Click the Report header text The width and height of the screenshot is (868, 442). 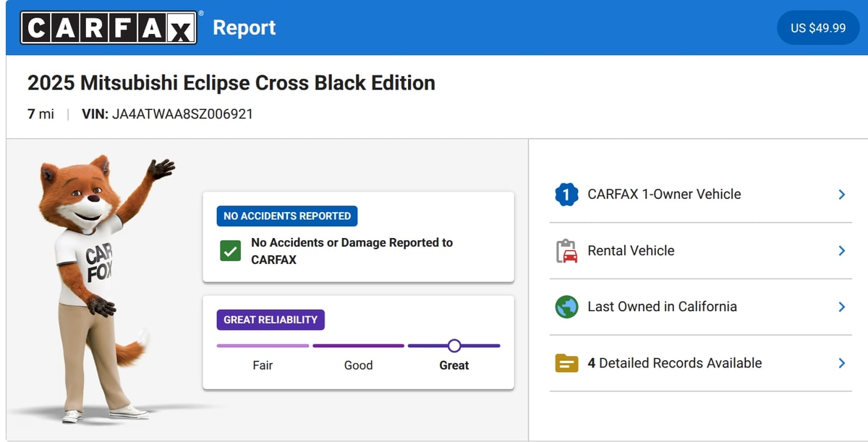[x=244, y=27]
